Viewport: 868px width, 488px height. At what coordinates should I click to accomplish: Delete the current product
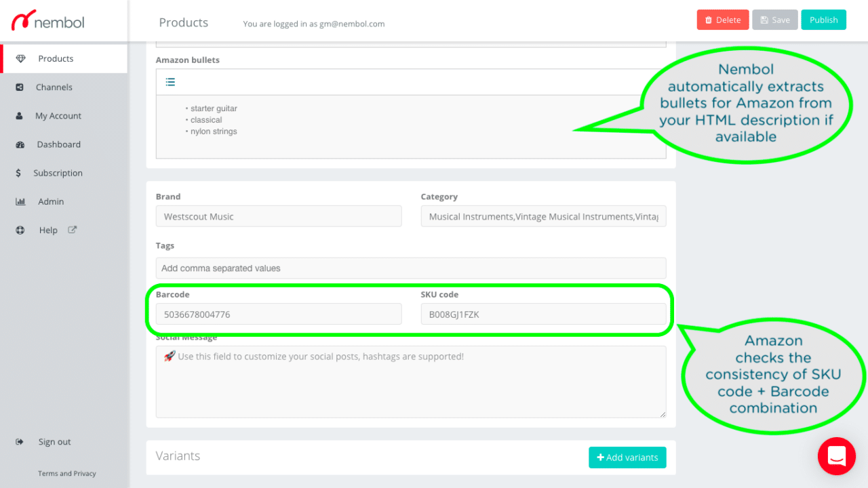(x=722, y=20)
